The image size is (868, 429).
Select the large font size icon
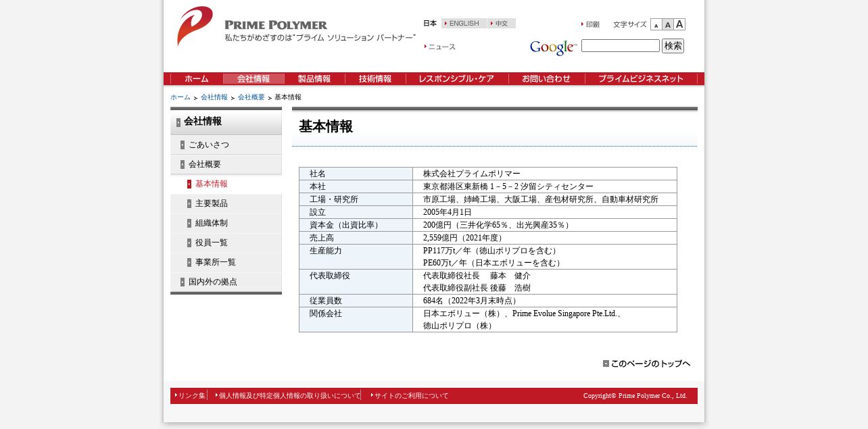[679, 24]
